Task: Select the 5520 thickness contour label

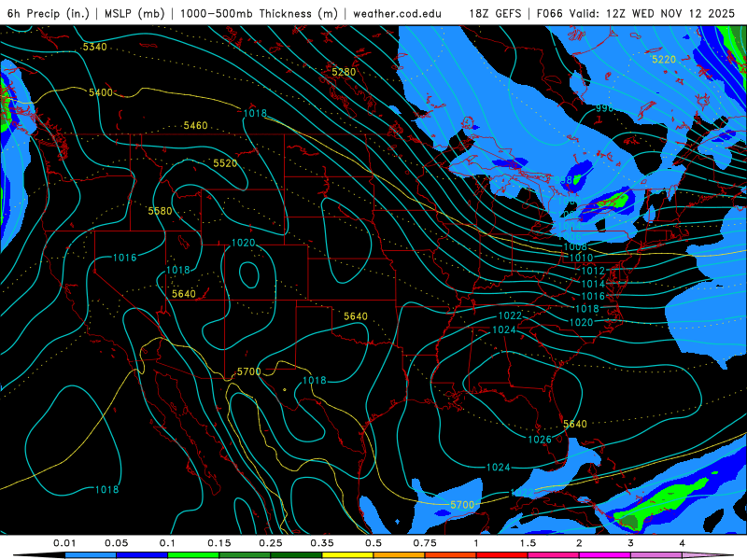Action: point(225,163)
